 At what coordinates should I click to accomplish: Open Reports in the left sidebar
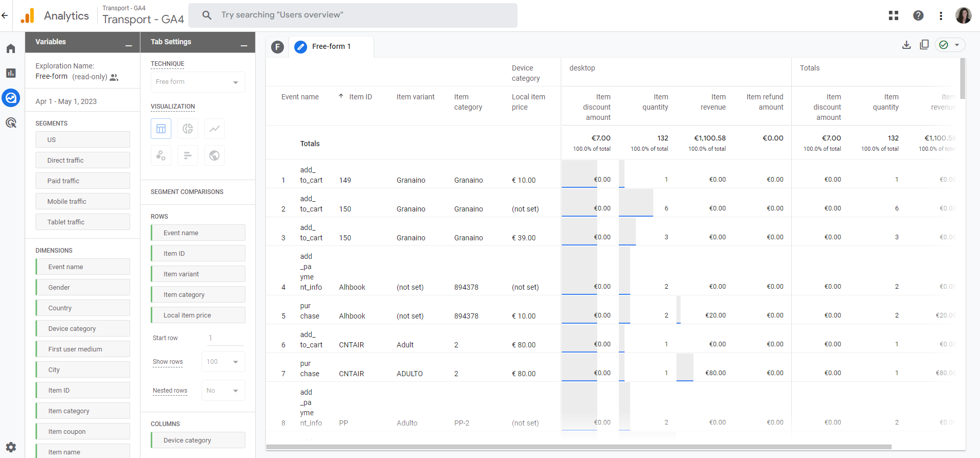coord(11,73)
